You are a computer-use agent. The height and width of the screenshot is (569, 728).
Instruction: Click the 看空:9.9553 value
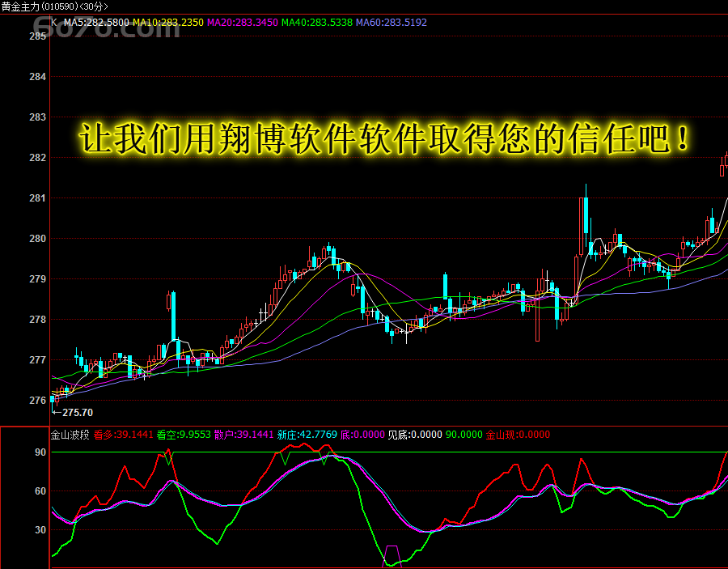(x=184, y=435)
